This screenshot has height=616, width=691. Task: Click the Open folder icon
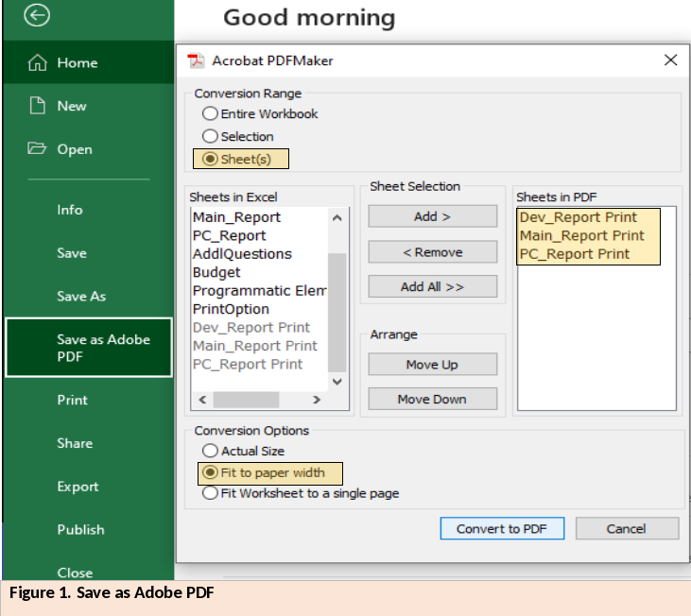(38, 148)
